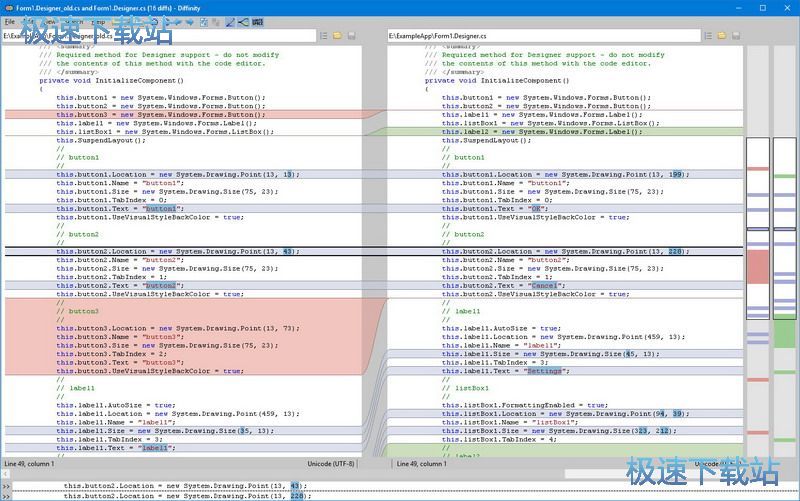Screen dimensions: 800x501
Task: Click the rightmost toolbar icon
Action: 258,21
